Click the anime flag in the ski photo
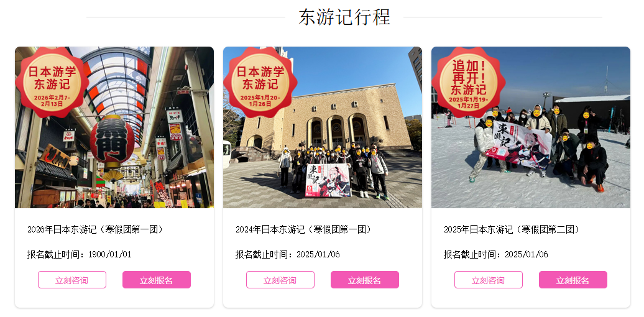644x317 pixels. [x=519, y=146]
